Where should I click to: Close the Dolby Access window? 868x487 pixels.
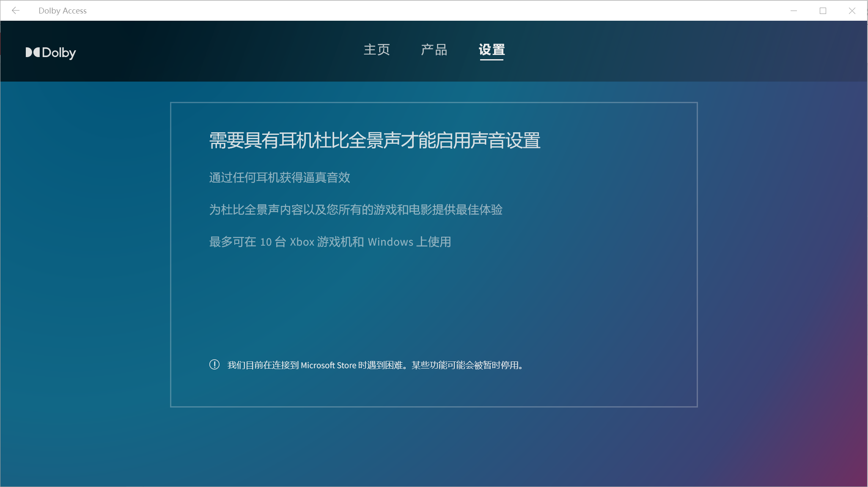[852, 11]
